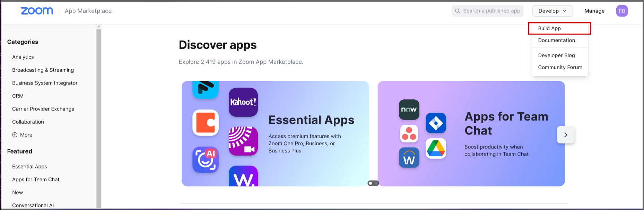The height and width of the screenshot is (210, 644).
Task: Click the sidebar scroll up arrow
Action: point(99,27)
